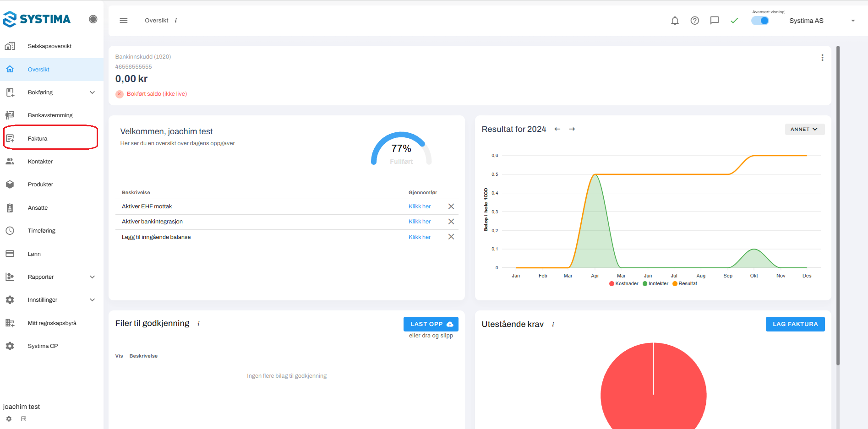
Task: Expand the Rapporter menu chevron
Action: coord(93,277)
